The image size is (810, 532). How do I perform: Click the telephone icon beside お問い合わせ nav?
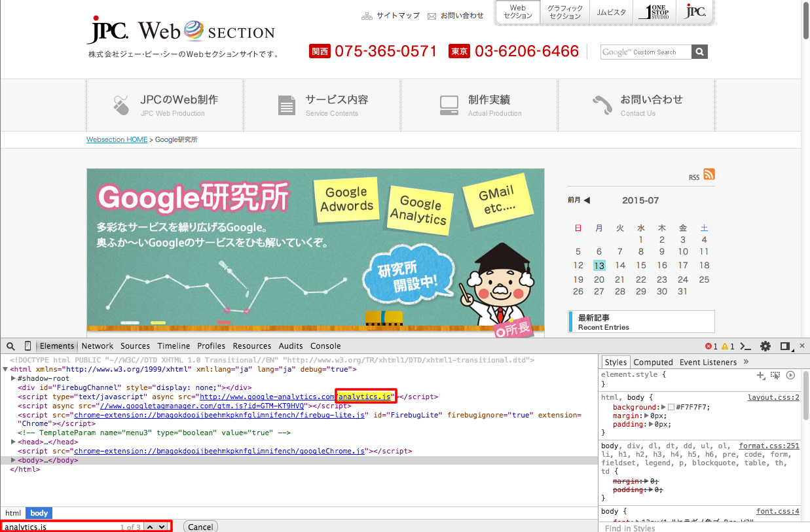point(602,105)
